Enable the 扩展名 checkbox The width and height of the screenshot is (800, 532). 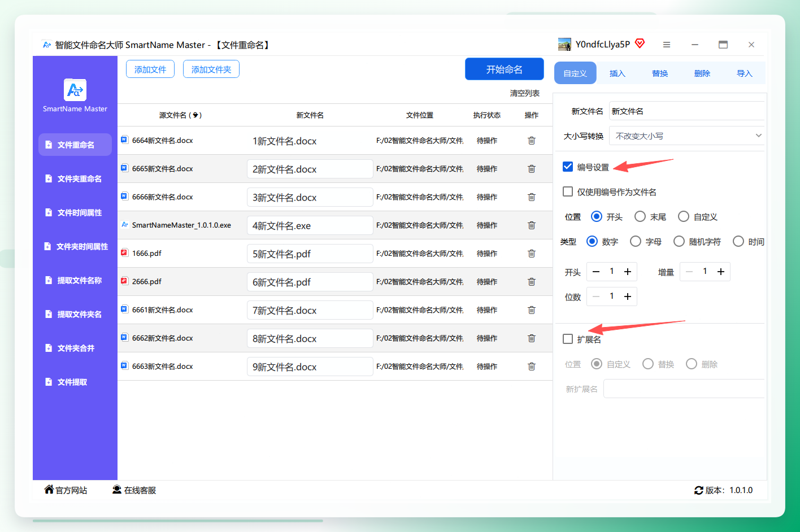[x=568, y=339]
